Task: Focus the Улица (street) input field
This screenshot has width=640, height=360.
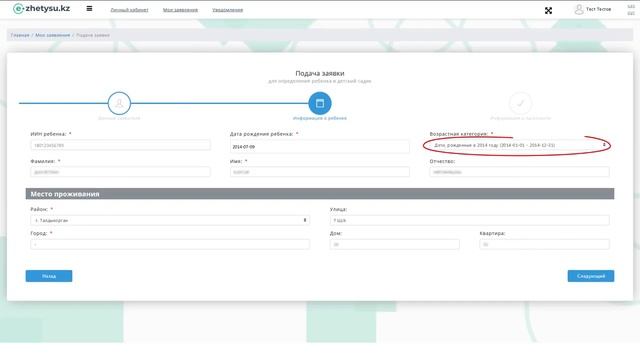Action: pos(469,220)
